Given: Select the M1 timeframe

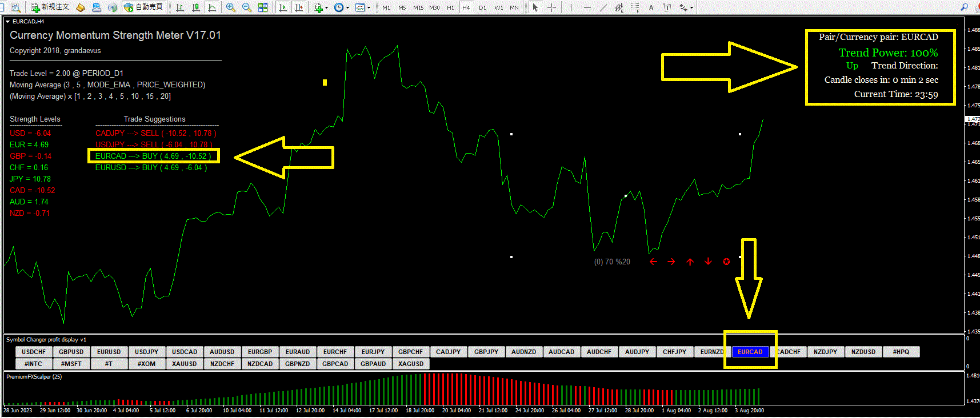Looking at the screenshot, I should [x=386, y=8].
